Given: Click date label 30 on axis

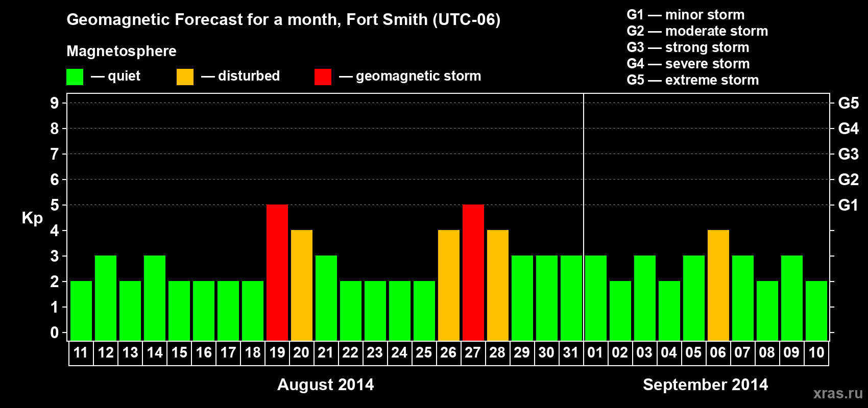Looking at the screenshot, I should [x=547, y=352].
